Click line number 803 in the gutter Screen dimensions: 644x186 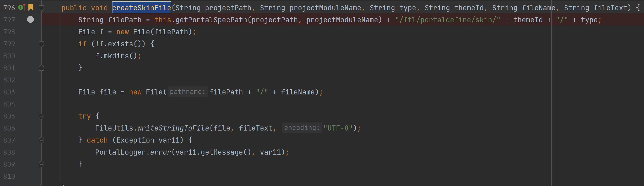coord(9,92)
